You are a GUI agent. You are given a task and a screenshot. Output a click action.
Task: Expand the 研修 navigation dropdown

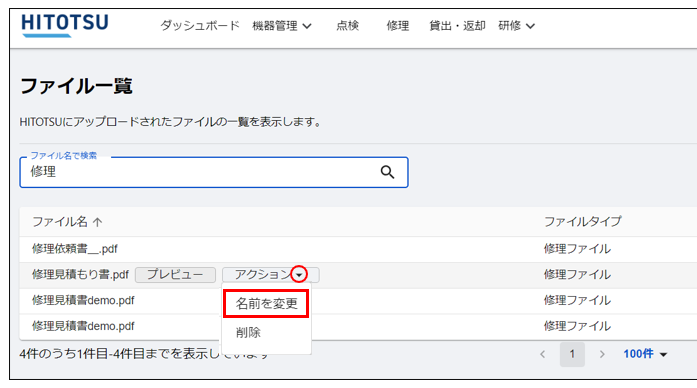click(x=516, y=26)
